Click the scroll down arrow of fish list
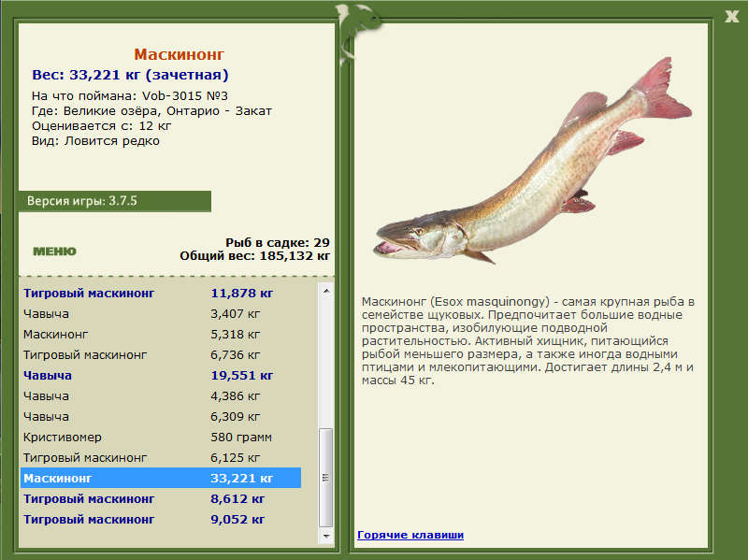The image size is (748, 560). (x=326, y=536)
